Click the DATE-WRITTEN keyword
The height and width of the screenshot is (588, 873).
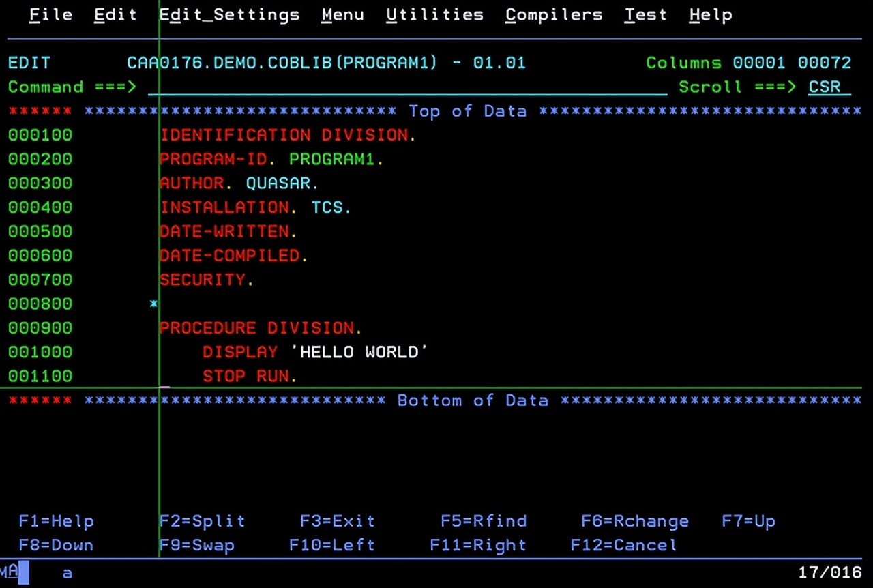coord(224,231)
